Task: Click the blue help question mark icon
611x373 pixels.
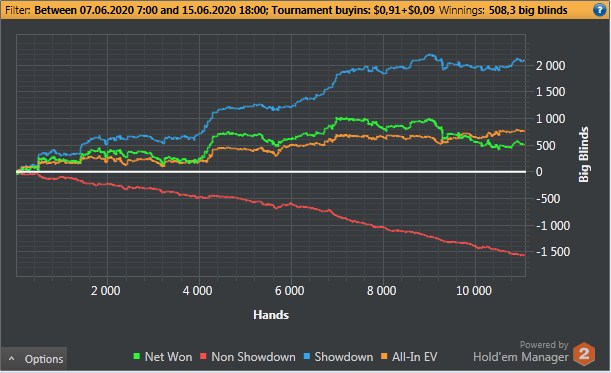Action: coord(600,9)
